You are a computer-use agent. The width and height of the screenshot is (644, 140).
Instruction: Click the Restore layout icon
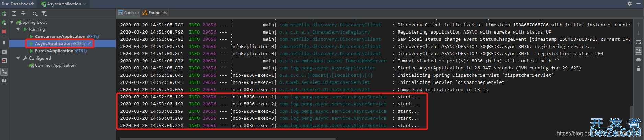4,81
